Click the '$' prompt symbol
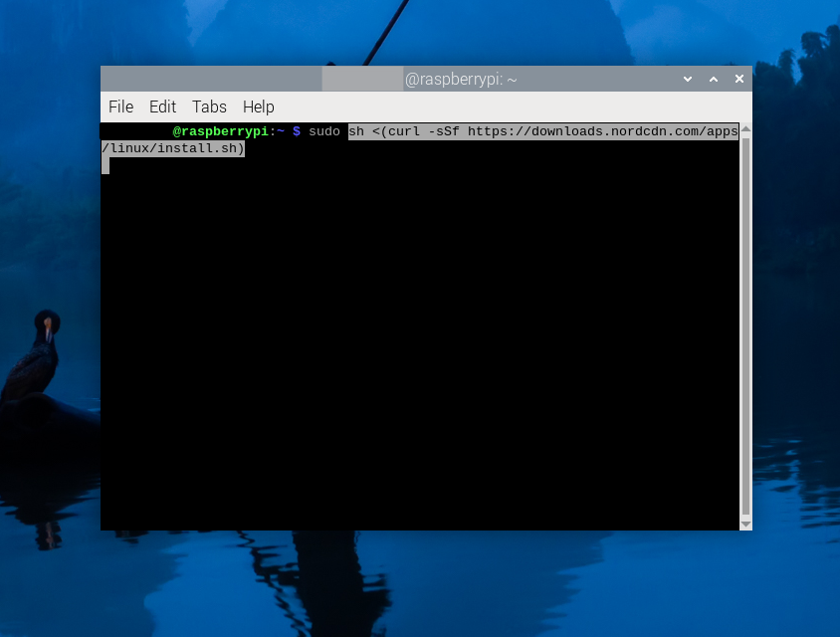This screenshot has width=840, height=637. tap(297, 131)
